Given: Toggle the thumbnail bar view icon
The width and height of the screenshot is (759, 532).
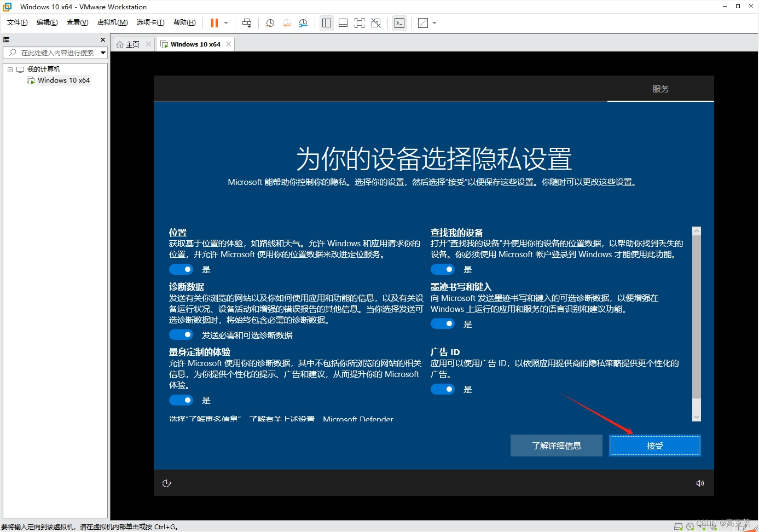Looking at the screenshot, I should 343,23.
